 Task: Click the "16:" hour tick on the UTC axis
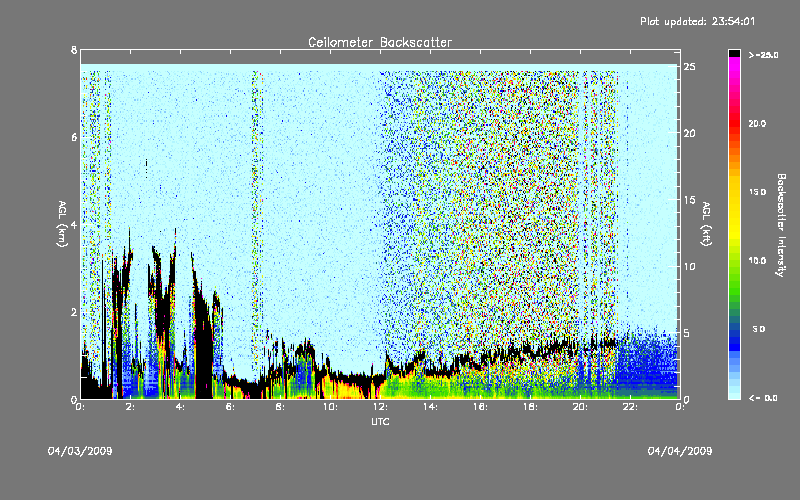click(x=480, y=407)
